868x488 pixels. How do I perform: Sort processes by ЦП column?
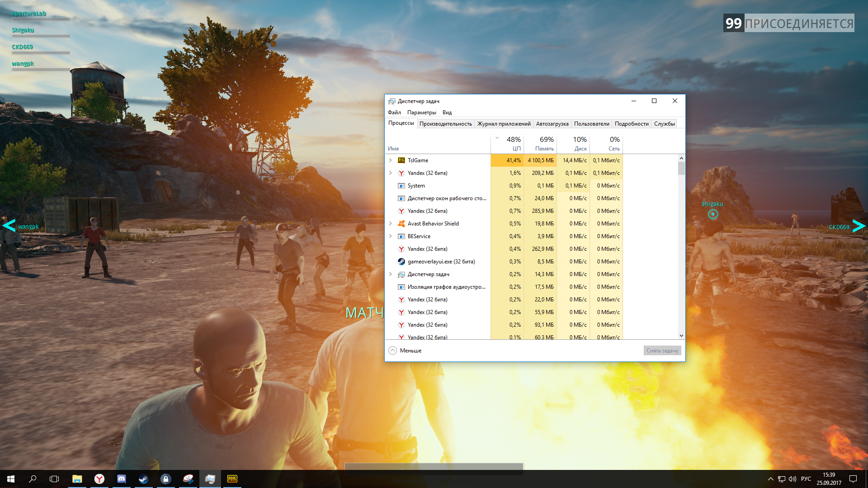click(x=507, y=144)
